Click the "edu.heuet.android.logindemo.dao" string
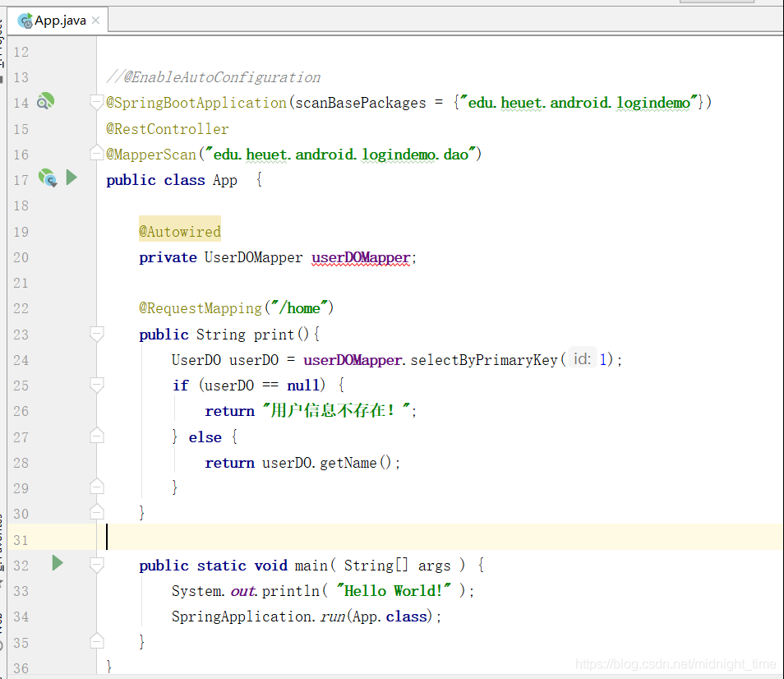 pyautogui.click(x=341, y=155)
